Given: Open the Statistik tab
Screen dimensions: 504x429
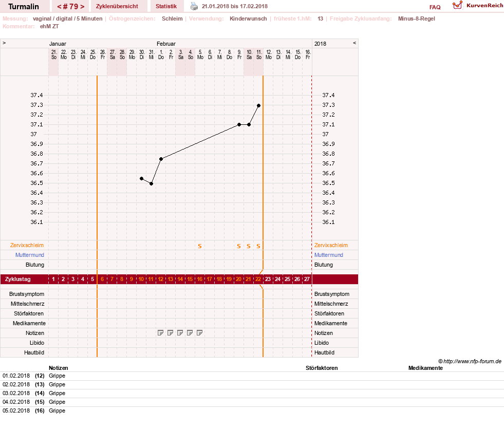Looking at the screenshot, I should coord(166,6).
